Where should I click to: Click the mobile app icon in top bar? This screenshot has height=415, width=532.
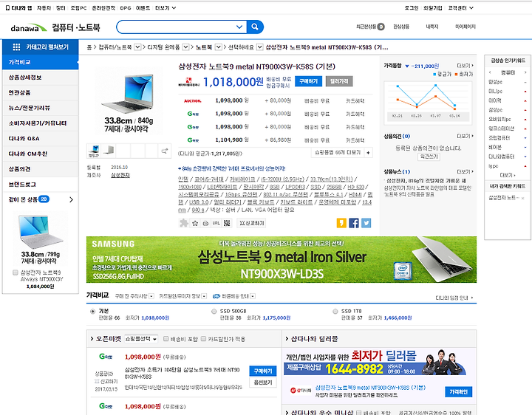tap(7, 8)
